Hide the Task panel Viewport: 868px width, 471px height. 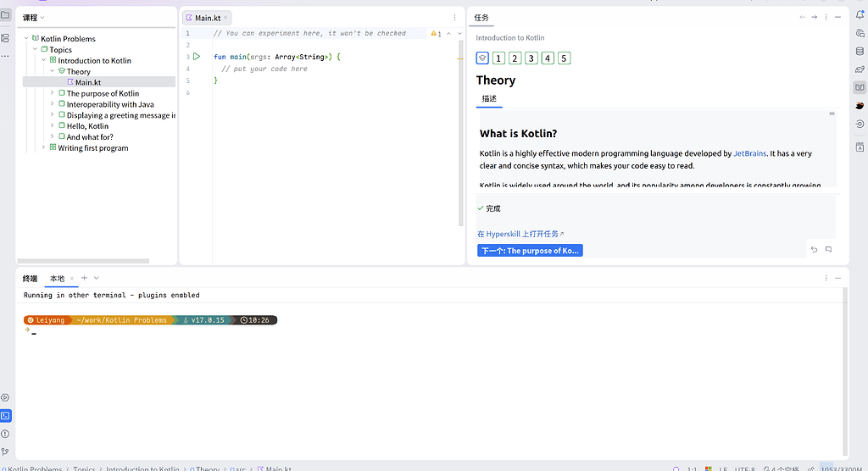[x=838, y=17]
